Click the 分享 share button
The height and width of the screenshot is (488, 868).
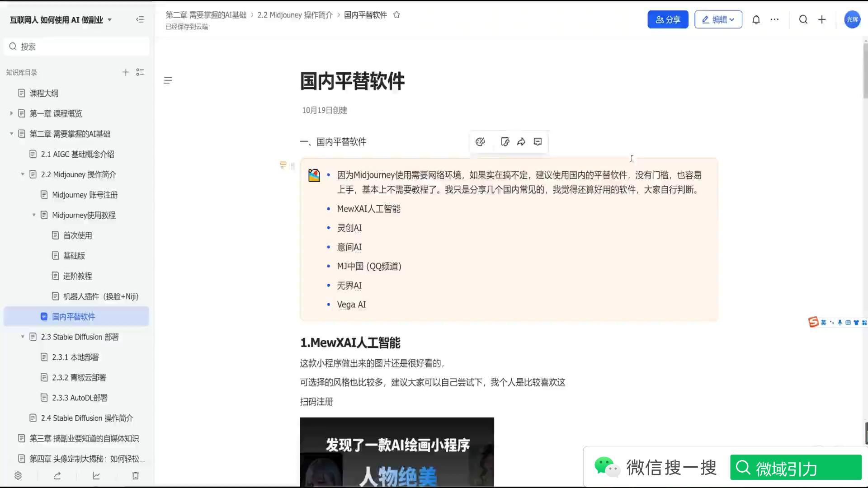point(668,19)
